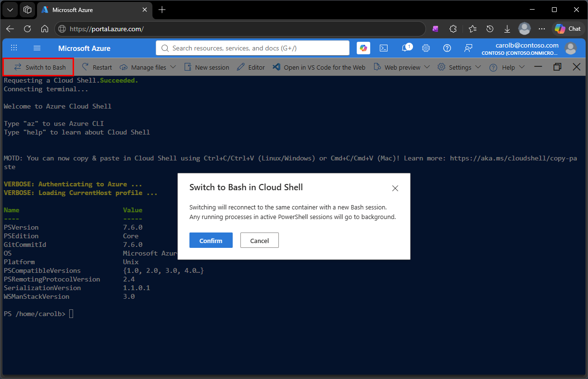588x379 pixels.
Task: Expand the Manage files dropdown
Action: point(148,67)
